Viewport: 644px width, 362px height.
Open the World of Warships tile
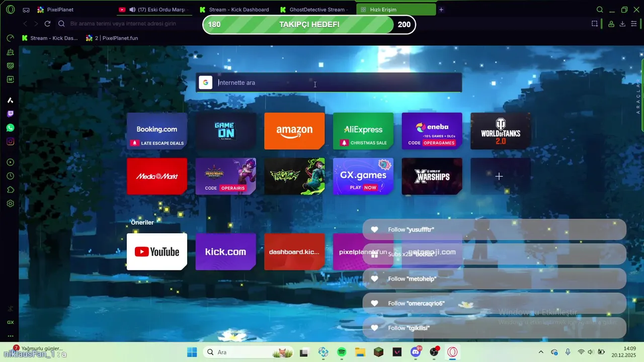[x=432, y=176]
